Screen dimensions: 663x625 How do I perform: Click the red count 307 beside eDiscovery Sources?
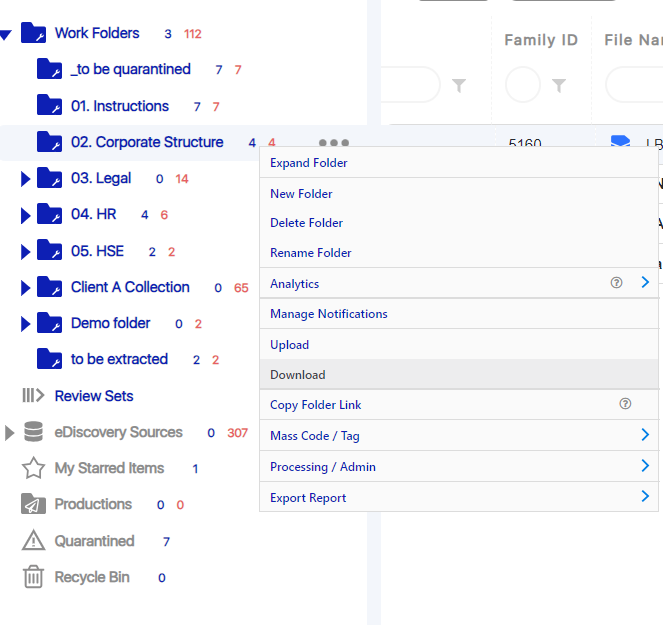pyautogui.click(x=237, y=433)
